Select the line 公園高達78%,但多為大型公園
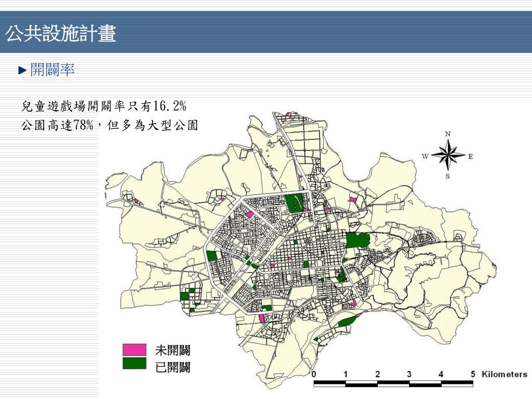Screen dimensions: 532x399 [x=110, y=125]
